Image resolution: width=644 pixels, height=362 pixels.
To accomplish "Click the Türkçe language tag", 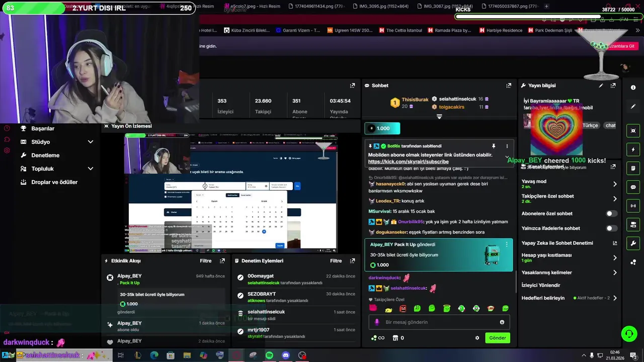I will (x=590, y=125).
